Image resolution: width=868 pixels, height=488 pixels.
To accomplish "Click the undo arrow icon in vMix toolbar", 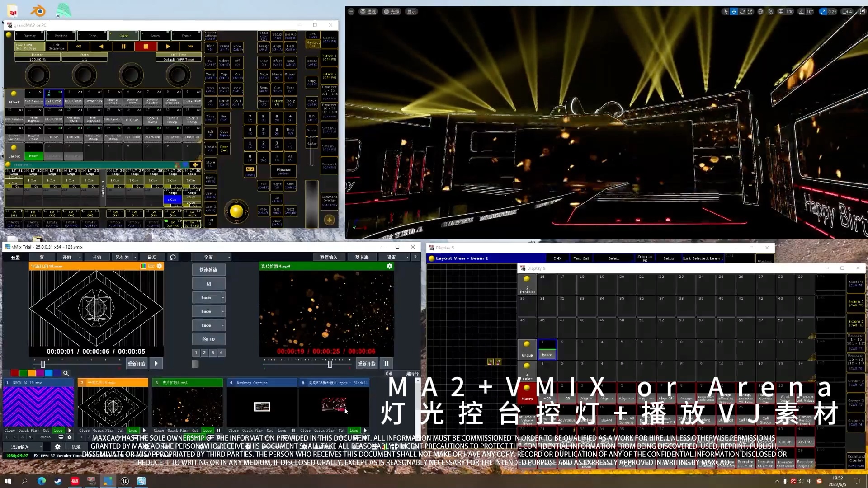I will coord(173,257).
